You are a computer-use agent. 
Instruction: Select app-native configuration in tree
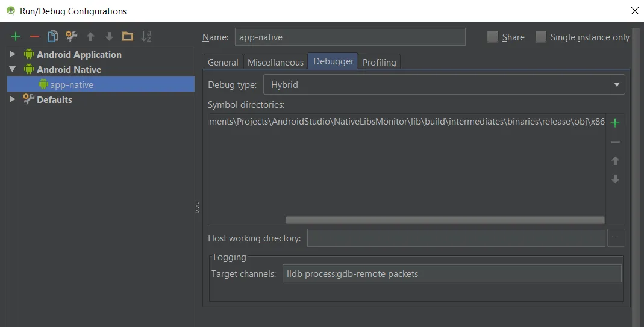(72, 85)
